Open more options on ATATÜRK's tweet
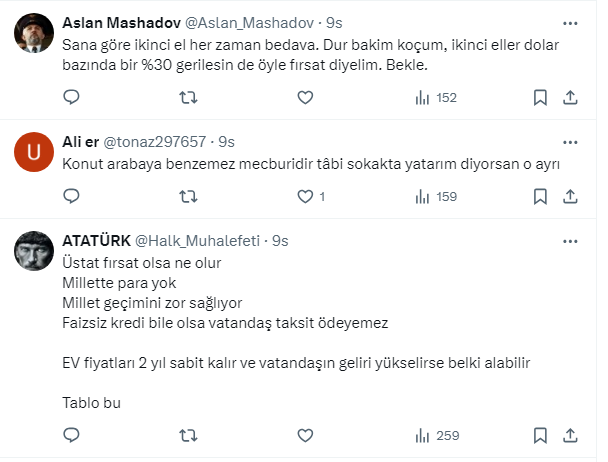Image resolution: width=608 pixels, height=462 pixels. click(570, 241)
